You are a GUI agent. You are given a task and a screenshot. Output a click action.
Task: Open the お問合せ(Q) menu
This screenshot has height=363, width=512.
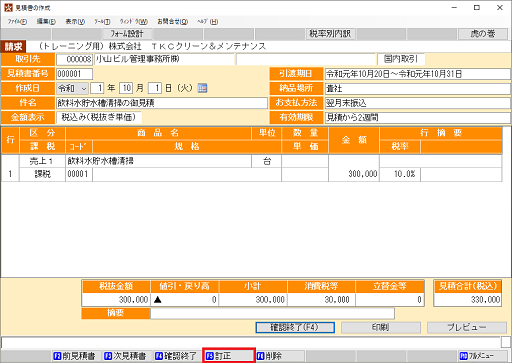pos(173,22)
